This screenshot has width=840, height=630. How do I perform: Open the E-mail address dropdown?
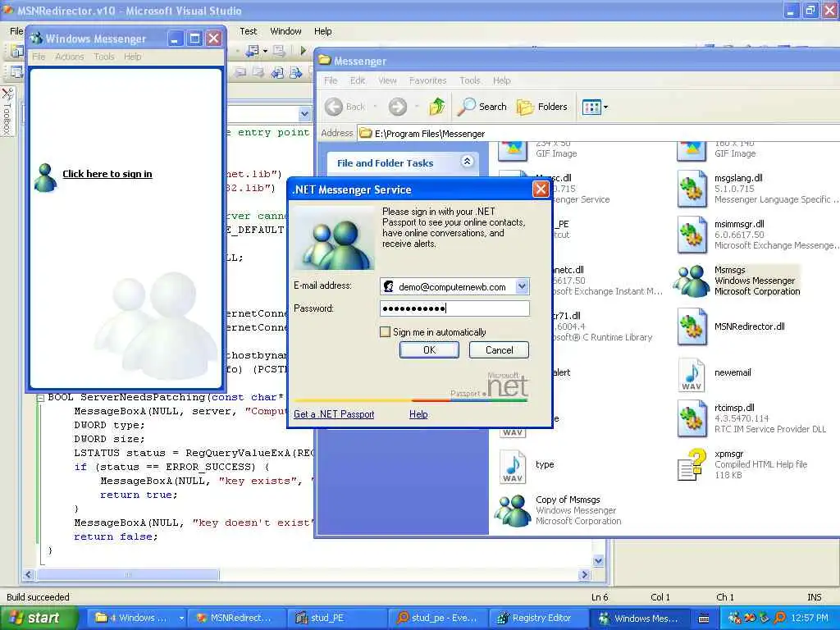click(522, 286)
